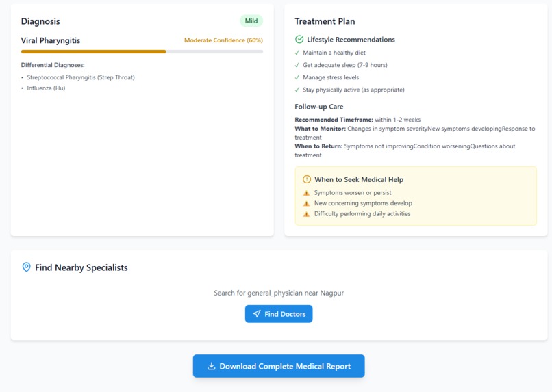Click the navigation arrow icon in Find Doctors

257,313
